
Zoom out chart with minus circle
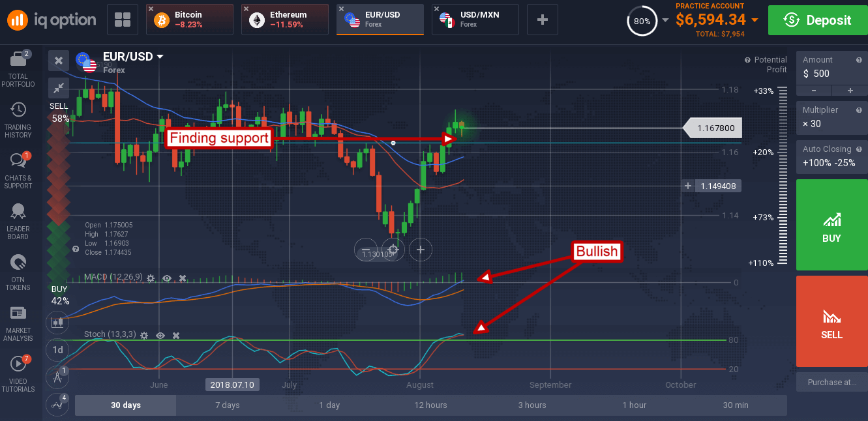tap(366, 250)
